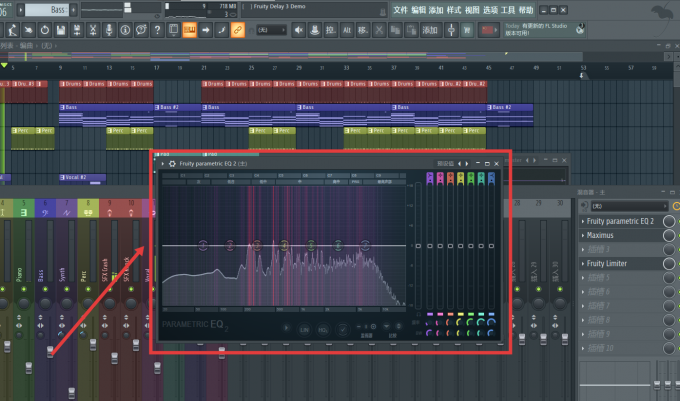Screen dimensions: 680x401
Task: Click the copy icon in the toolbar
Action: (395, 30)
